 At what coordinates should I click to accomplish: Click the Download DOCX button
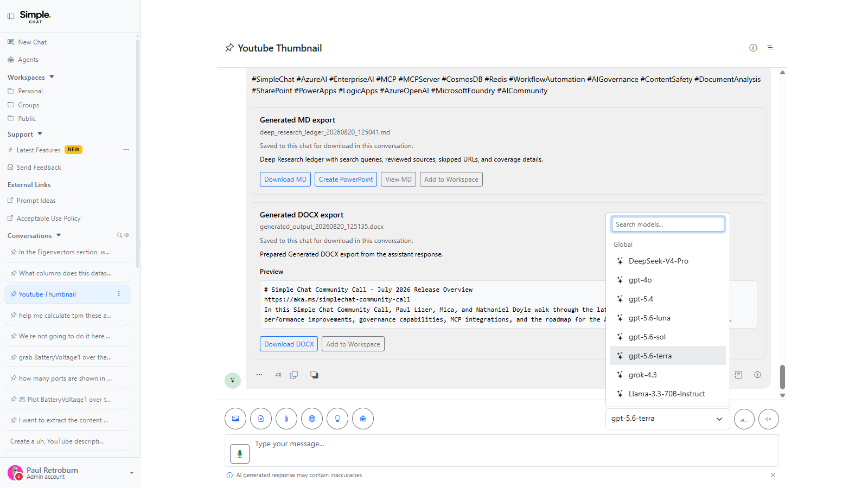click(289, 344)
